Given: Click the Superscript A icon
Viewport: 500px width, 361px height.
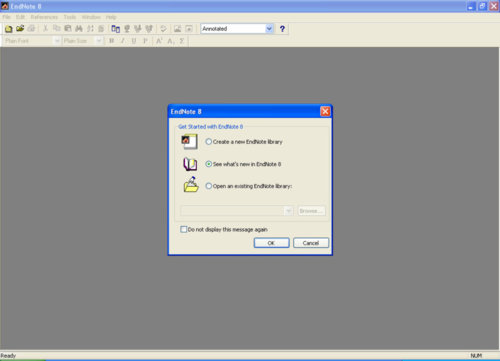Looking at the screenshot, I should click(159, 41).
